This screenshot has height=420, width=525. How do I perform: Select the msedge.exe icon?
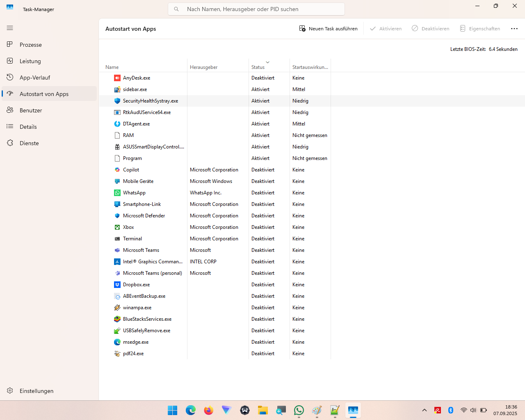(x=117, y=342)
